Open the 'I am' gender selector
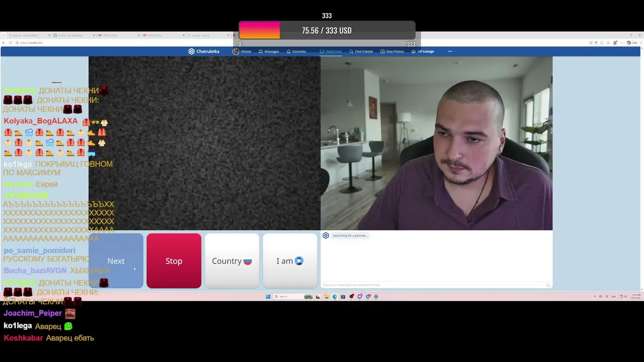 point(290,261)
